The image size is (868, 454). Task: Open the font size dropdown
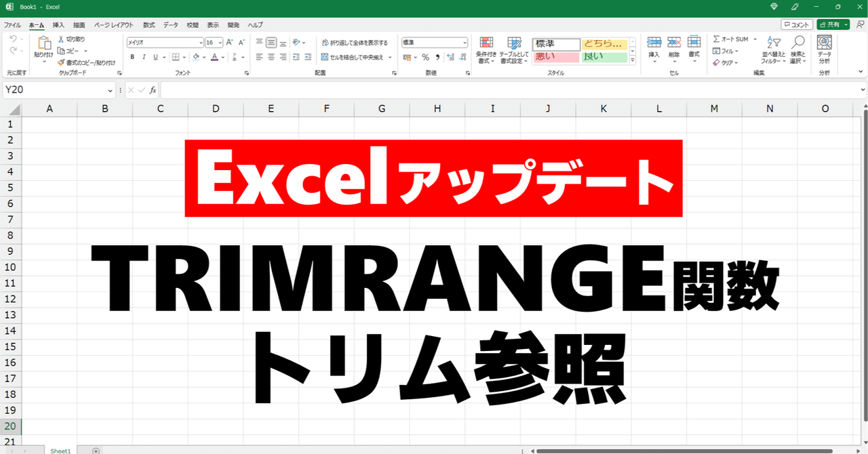[220, 42]
